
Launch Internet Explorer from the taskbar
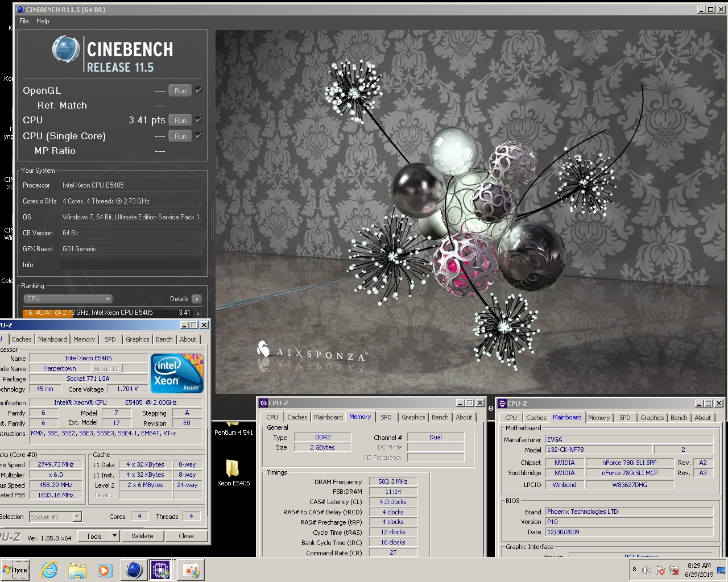(49, 570)
